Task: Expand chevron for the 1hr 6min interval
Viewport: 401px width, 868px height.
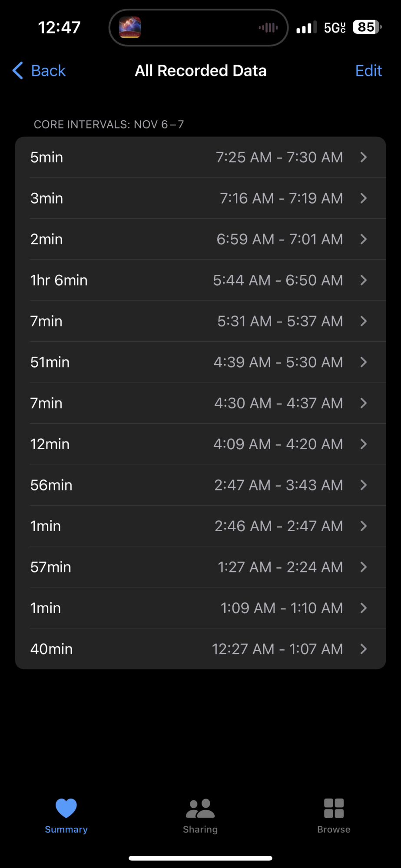Action: (364, 280)
